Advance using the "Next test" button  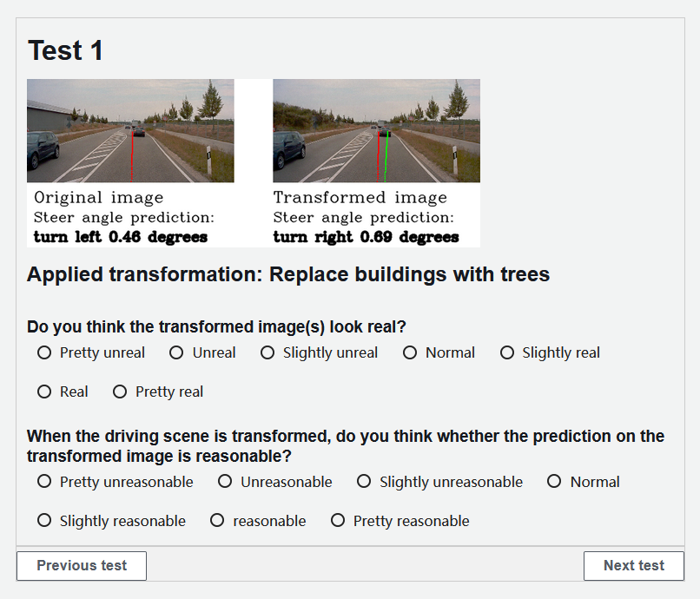(x=634, y=566)
